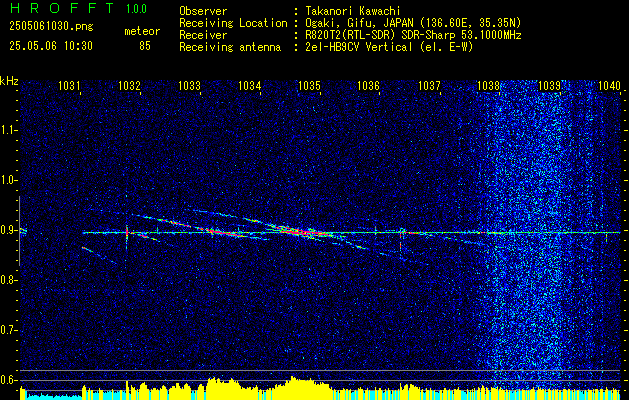
Task: Click the 1.0 frequency axis label
Action: (8, 180)
